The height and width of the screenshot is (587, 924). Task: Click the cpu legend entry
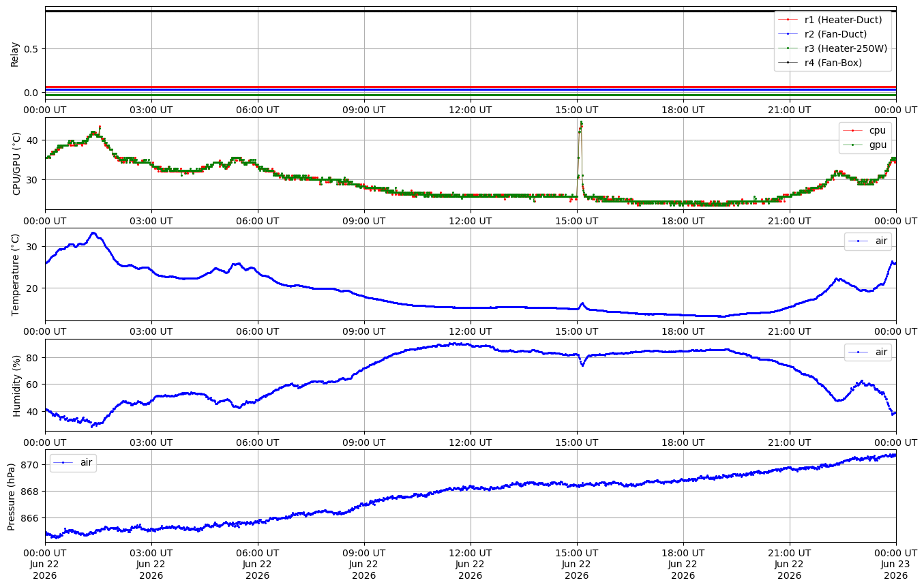pos(865,130)
